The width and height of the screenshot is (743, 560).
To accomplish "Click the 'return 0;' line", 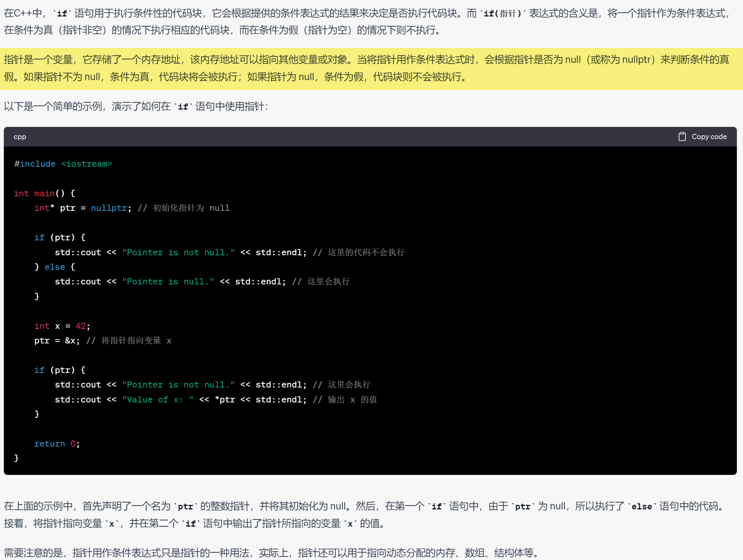I will (x=57, y=444).
